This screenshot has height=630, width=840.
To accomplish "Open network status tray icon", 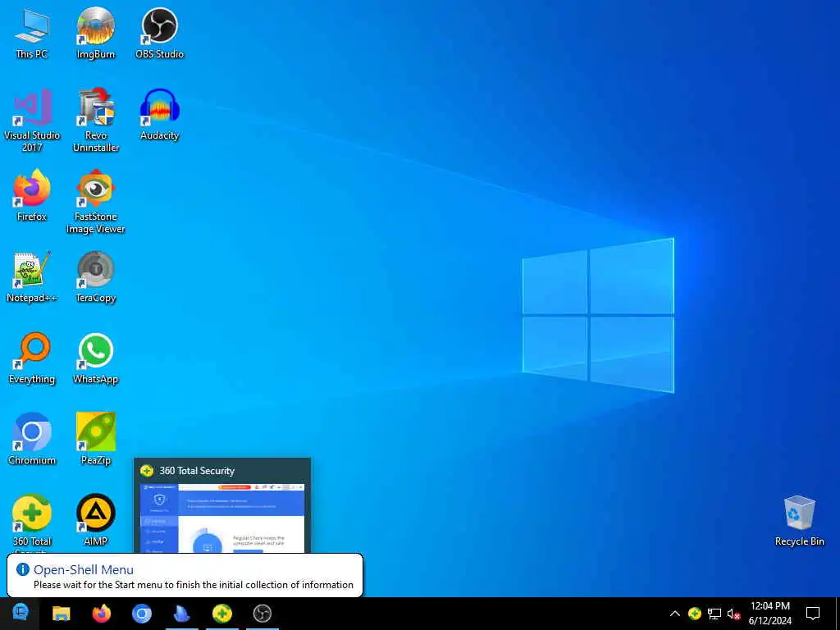I will click(714, 614).
